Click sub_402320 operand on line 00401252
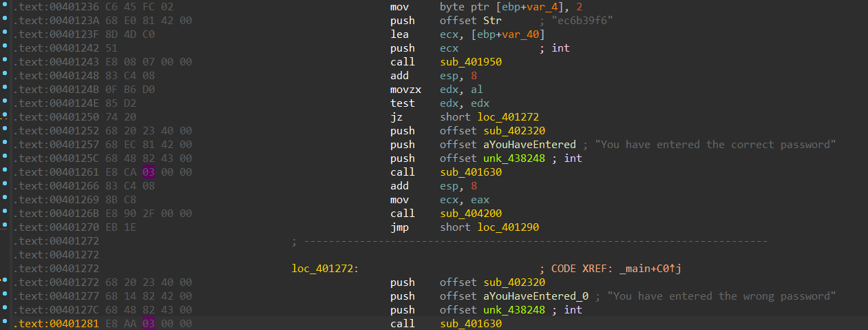Viewport: 868px width, 330px height. (x=514, y=131)
